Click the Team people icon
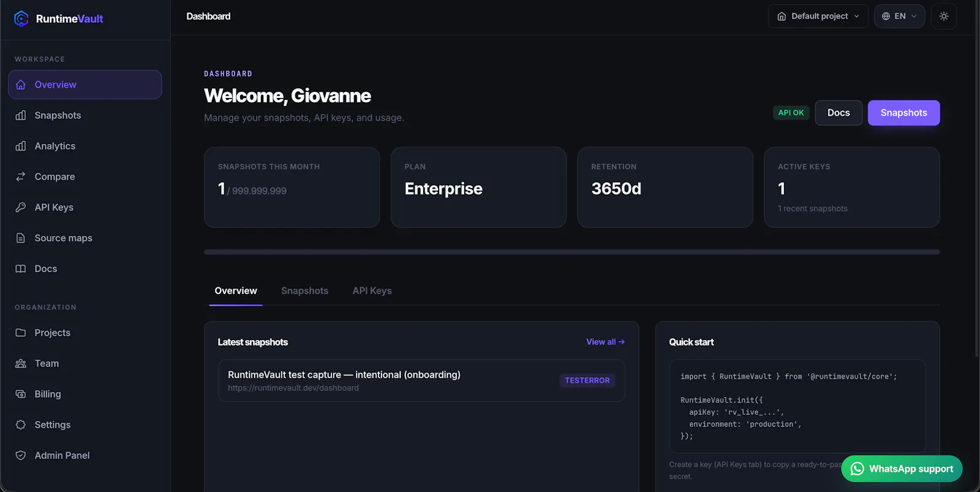 point(21,363)
